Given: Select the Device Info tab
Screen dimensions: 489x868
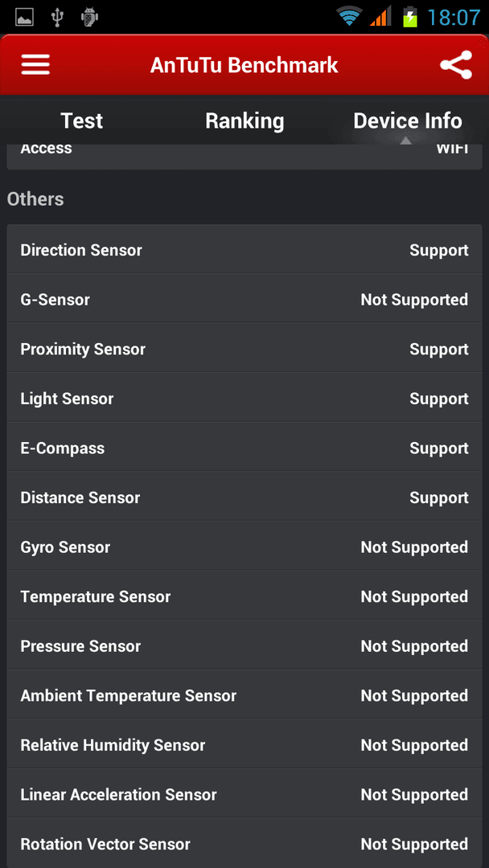Looking at the screenshot, I should 408,120.
